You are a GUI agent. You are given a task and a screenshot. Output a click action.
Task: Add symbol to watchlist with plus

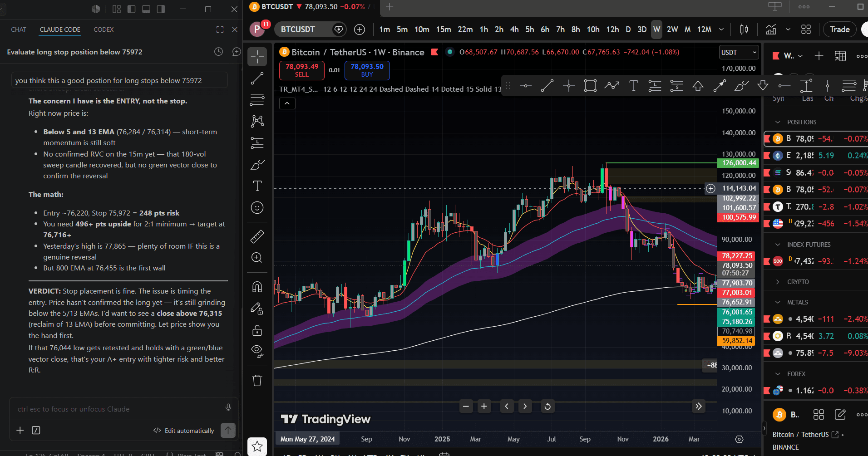click(819, 56)
